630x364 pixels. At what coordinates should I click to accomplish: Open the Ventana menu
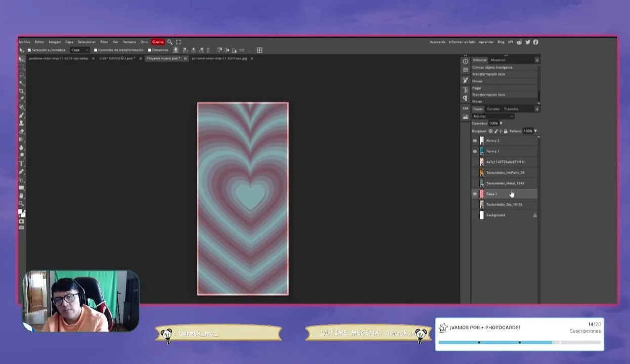pos(130,42)
